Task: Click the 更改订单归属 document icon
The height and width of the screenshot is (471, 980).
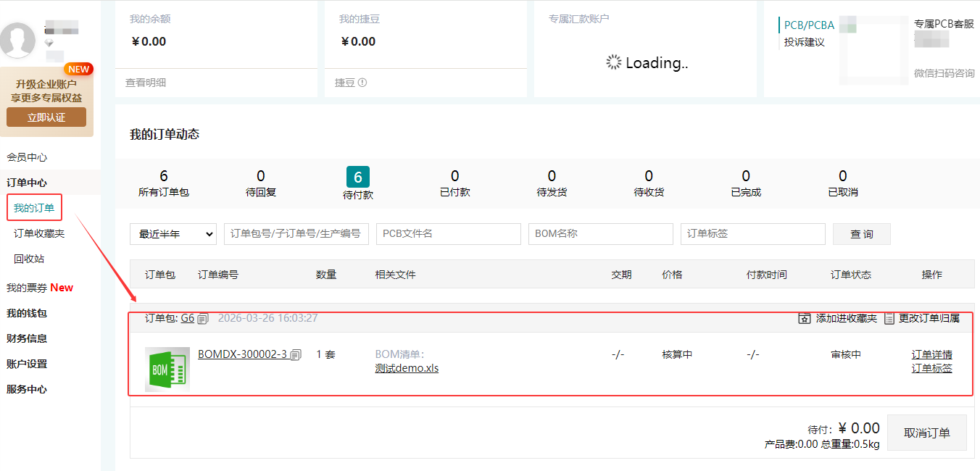Action: 889,319
